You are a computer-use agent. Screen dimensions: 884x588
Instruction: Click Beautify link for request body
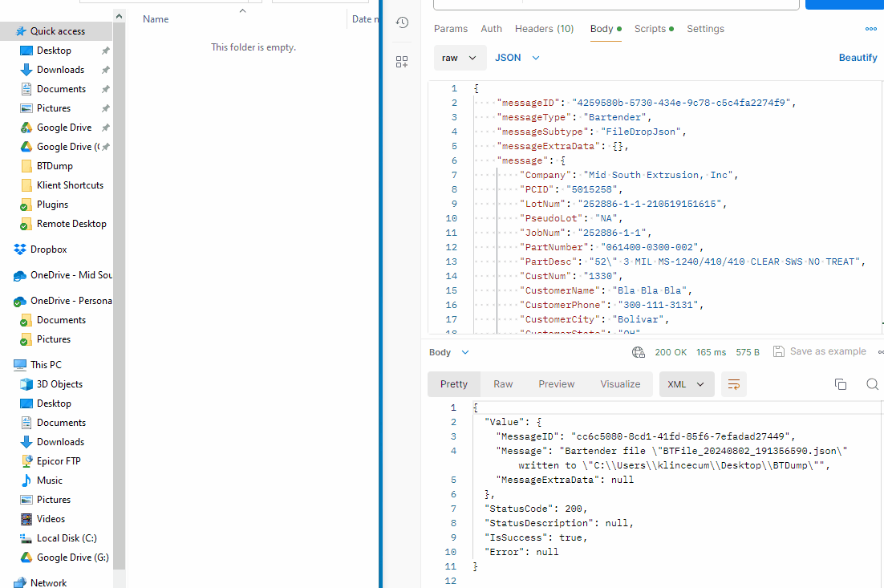tap(858, 58)
